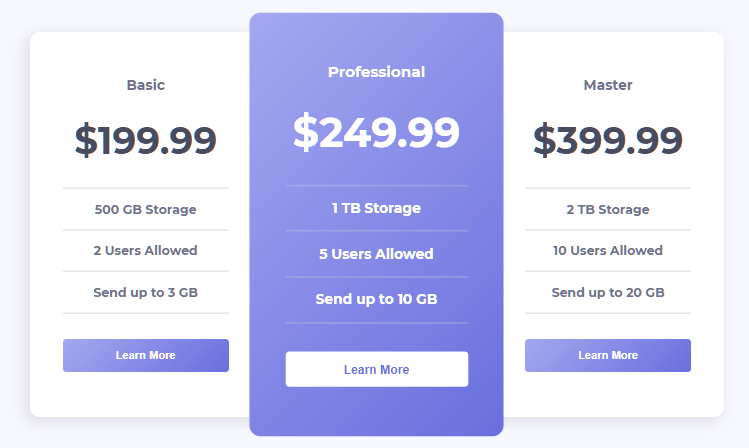The width and height of the screenshot is (749, 448).
Task: Click the 1 TB Storage feature
Action: (377, 208)
